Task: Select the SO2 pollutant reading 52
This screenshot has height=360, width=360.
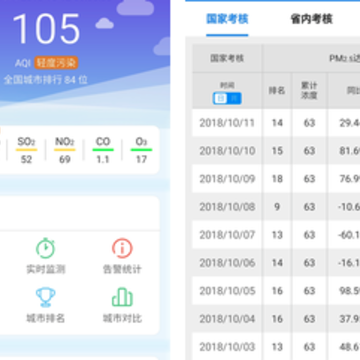Action: tap(26, 150)
